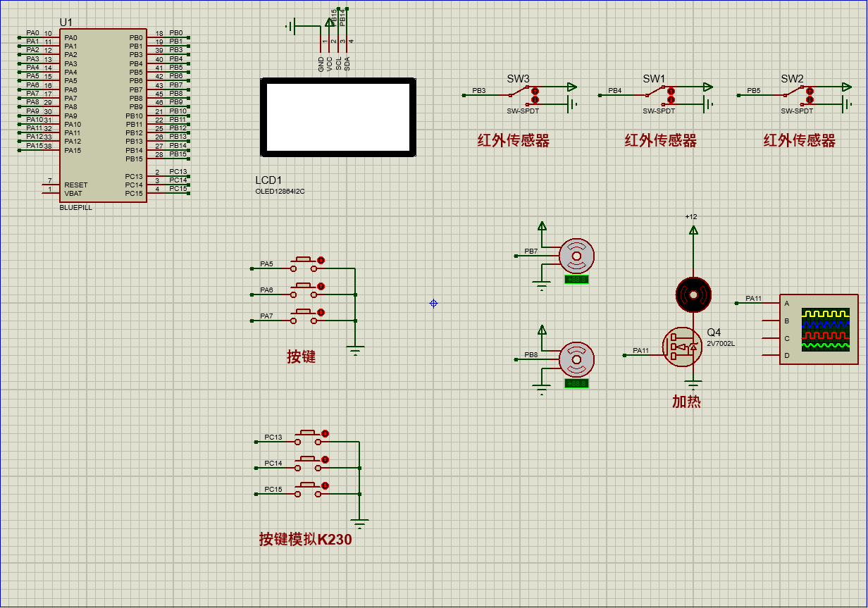Click the PA11 net label at the MOSFET gate
The width and height of the screenshot is (868, 608).
[x=641, y=350]
